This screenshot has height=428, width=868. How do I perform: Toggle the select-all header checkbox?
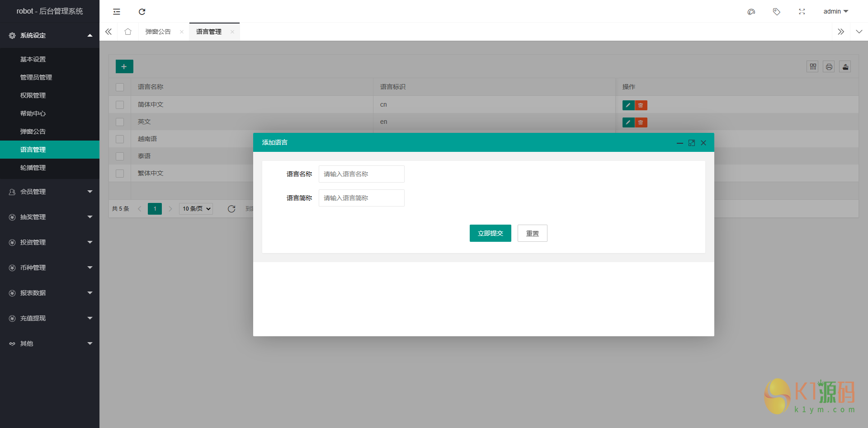coord(120,87)
